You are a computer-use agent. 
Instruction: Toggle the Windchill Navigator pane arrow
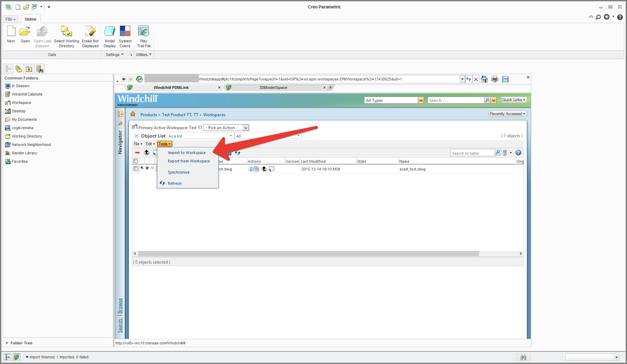121,114
